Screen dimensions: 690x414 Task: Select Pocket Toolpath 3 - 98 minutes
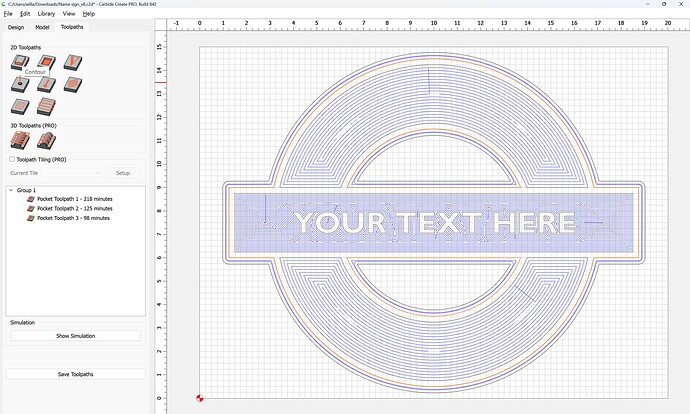[x=72, y=217]
